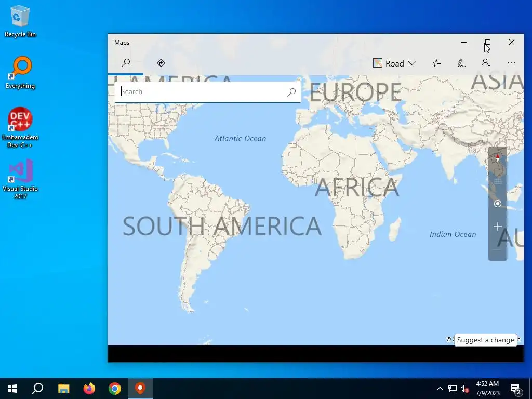Click the search box magnifier button
Screen dimensions: 532x399
(291, 91)
